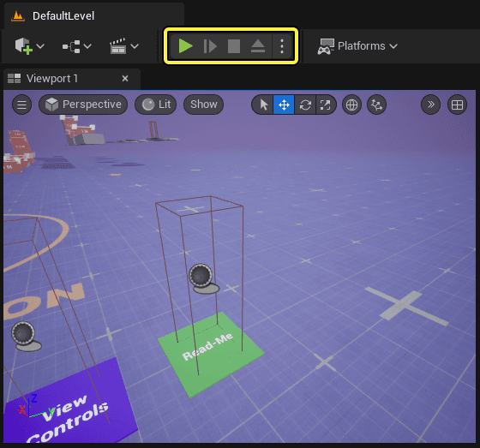
Task: Switch to the DefaultLevel tab
Action: click(x=94, y=16)
